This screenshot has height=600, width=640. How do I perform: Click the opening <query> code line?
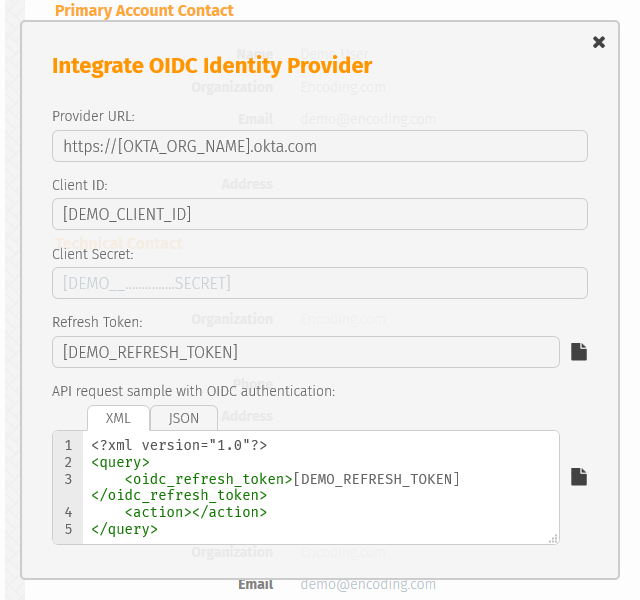(120, 462)
